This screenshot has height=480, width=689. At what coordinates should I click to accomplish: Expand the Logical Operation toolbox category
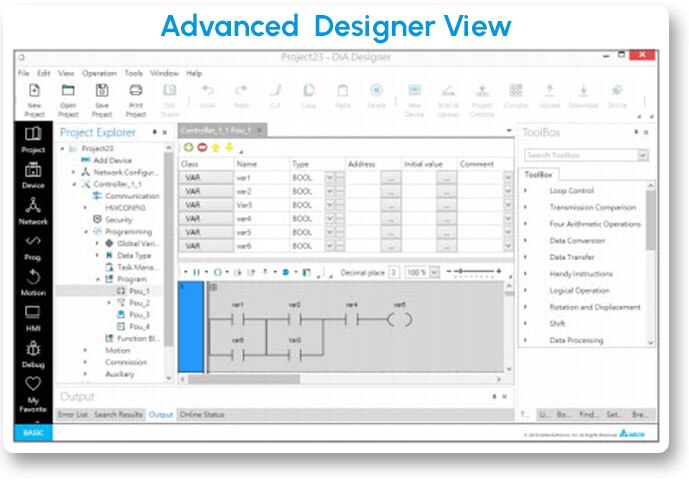coord(526,291)
